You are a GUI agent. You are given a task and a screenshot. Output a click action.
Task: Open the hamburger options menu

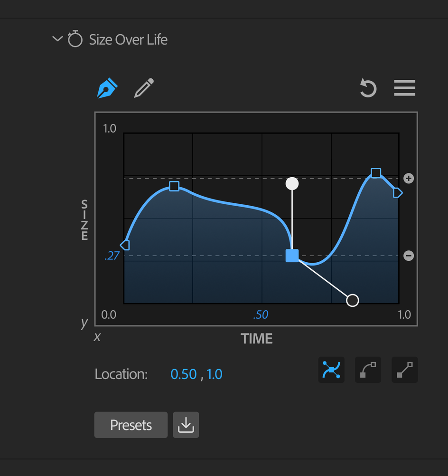pyautogui.click(x=405, y=88)
